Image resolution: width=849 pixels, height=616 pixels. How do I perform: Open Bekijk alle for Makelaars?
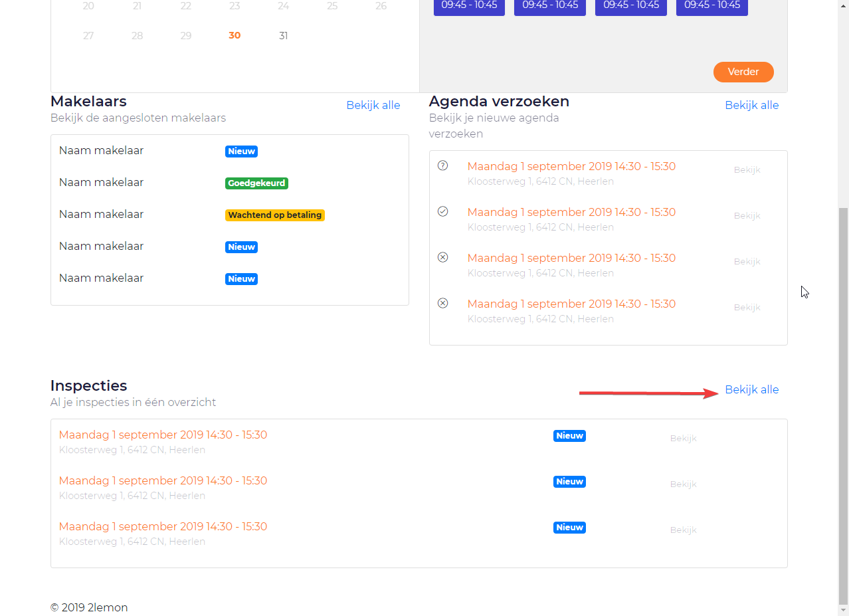coord(373,106)
